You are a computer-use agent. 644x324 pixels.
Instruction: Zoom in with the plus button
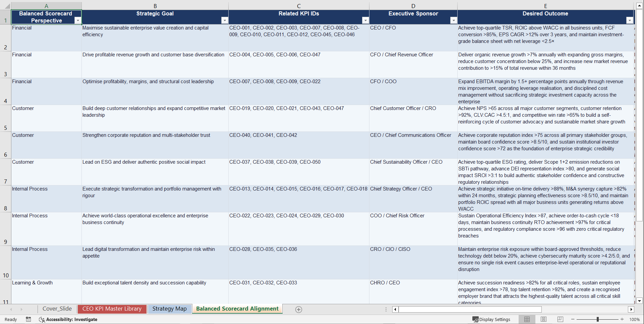point(622,319)
